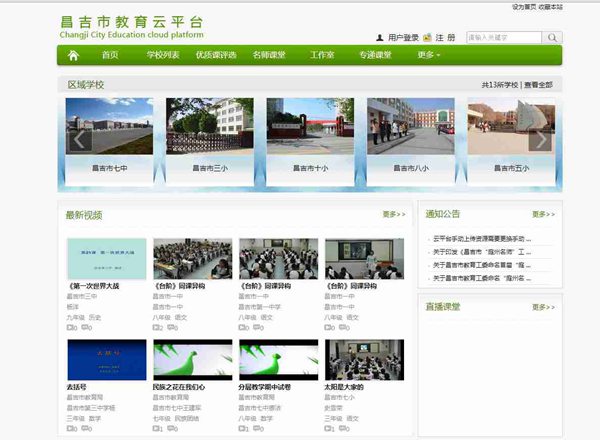Click the 设为首页 link at the top
600x440 pixels.
[524, 6]
